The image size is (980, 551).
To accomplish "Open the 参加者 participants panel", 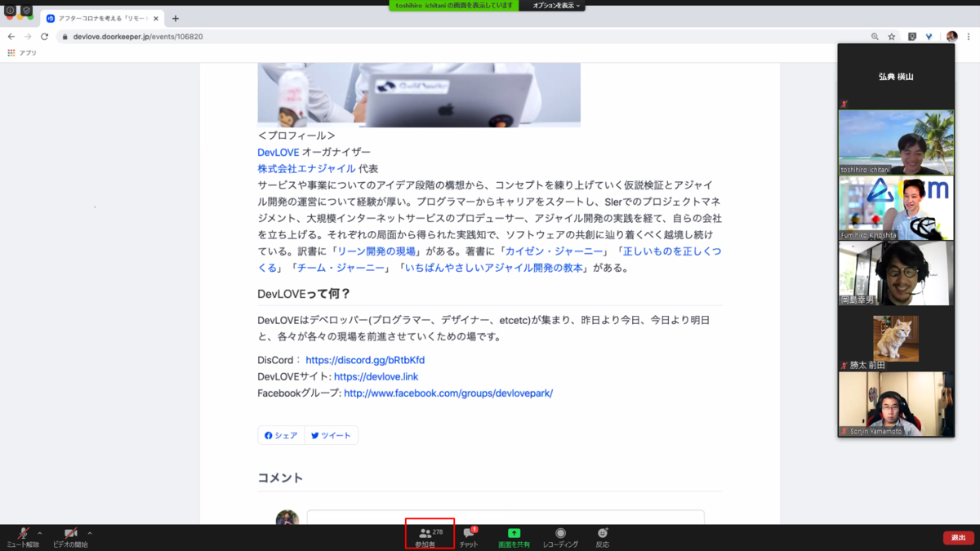I will [430, 537].
